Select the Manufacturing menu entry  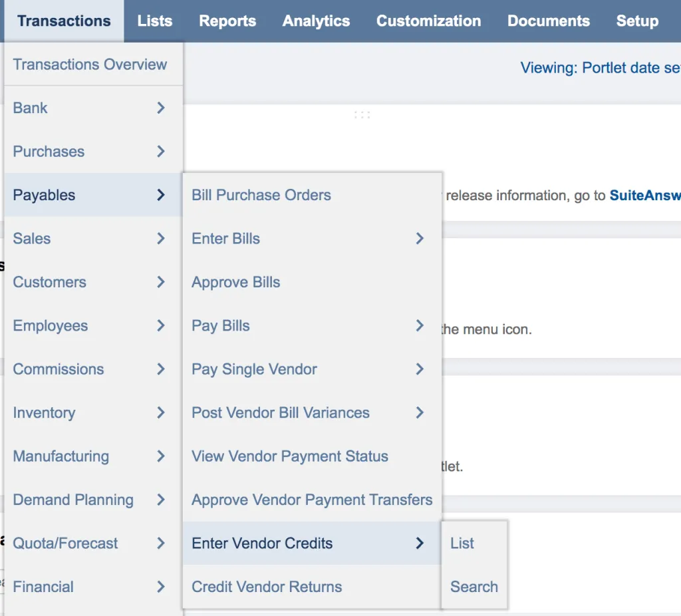point(93,456)
